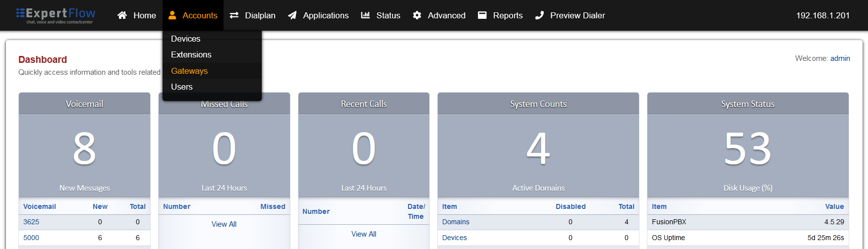Open voicemail box 3625

(x=31, y=222)
